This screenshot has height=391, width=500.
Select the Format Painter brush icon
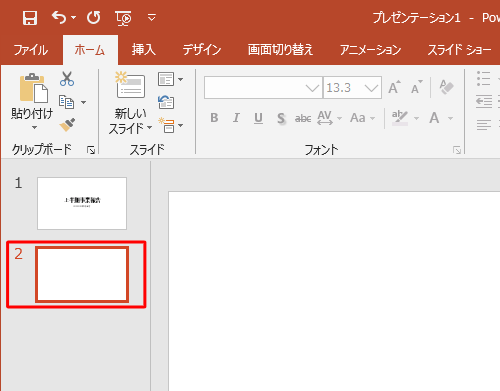tap(67, 125)
